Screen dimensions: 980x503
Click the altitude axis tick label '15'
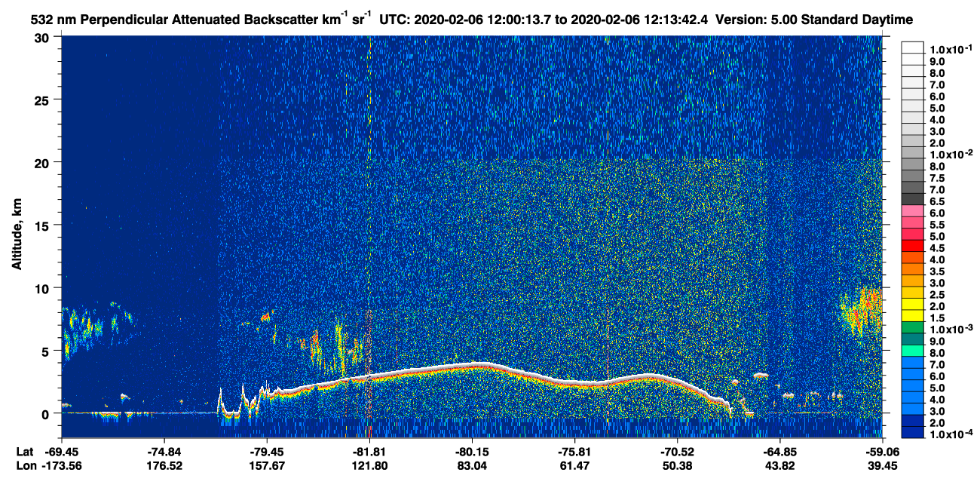point(44,225)
